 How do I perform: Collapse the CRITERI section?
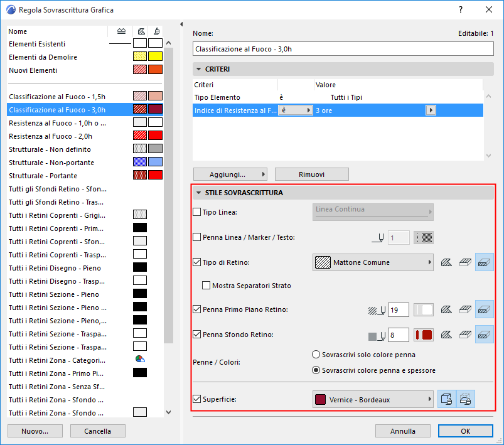198,69
